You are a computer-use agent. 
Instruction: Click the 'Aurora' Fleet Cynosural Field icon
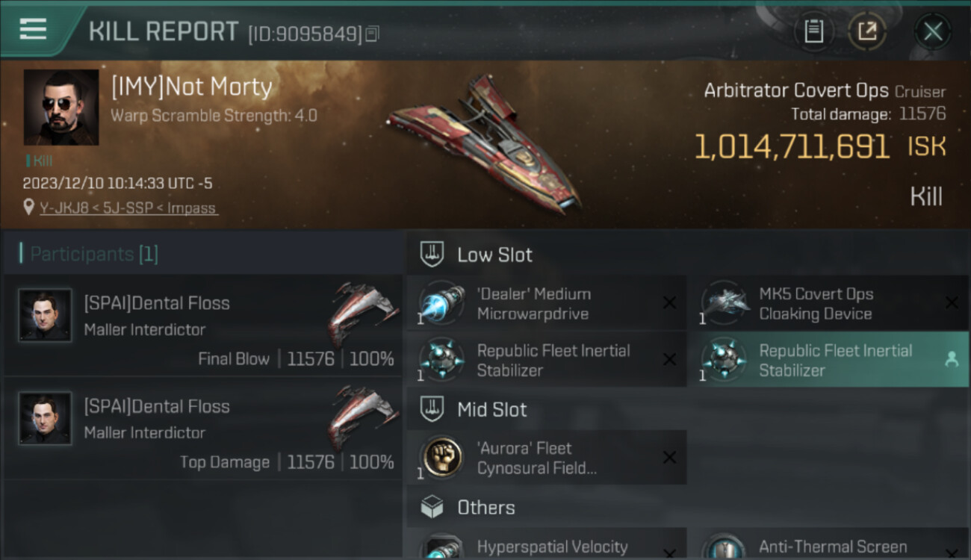tap(442, 457)
